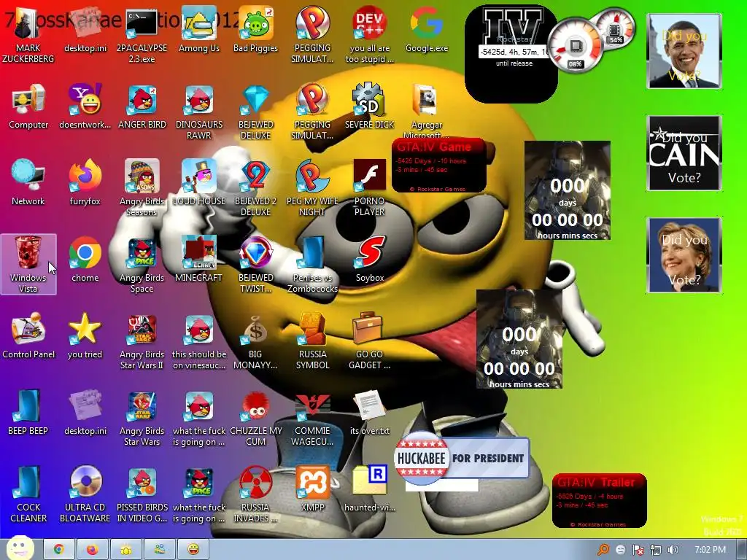Open Chrome from the taskbar
747x560 pixels.
point(59,550)
